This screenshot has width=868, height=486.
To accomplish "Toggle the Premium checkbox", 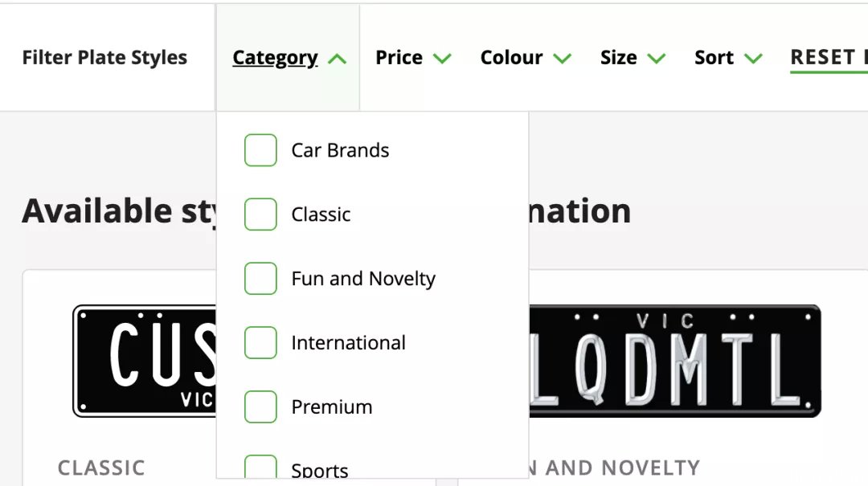I will (260, 406).
